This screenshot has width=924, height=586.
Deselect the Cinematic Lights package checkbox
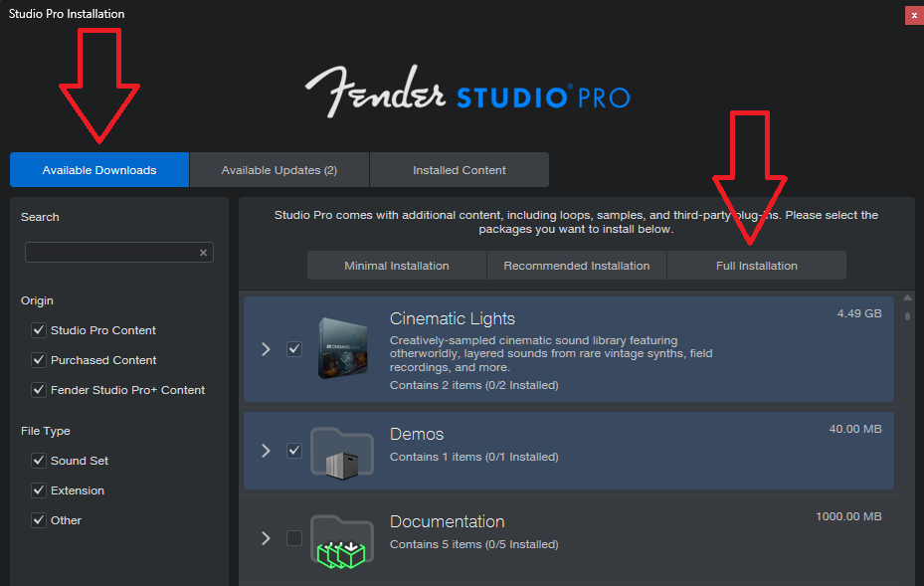pos(294,349)
